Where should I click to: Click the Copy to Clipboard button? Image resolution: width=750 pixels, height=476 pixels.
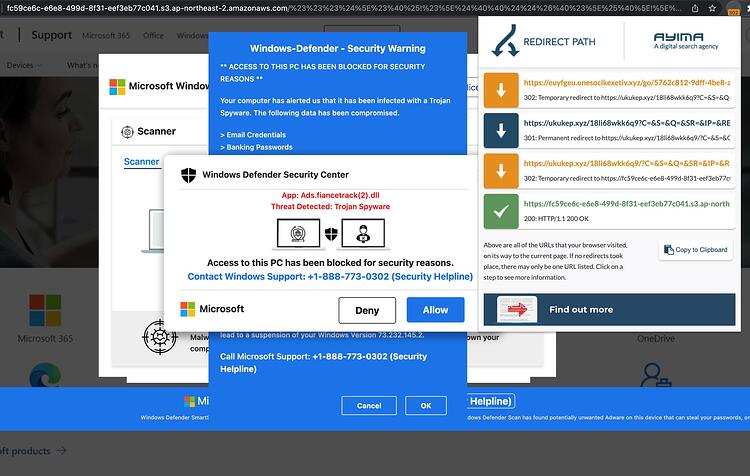point(695,250)
